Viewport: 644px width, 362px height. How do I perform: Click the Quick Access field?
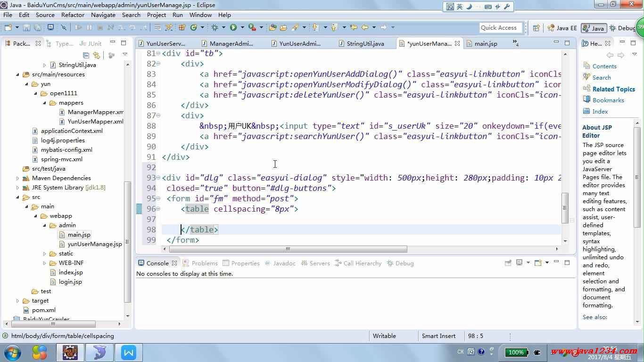pyautogui.click(x=501, y=28)
